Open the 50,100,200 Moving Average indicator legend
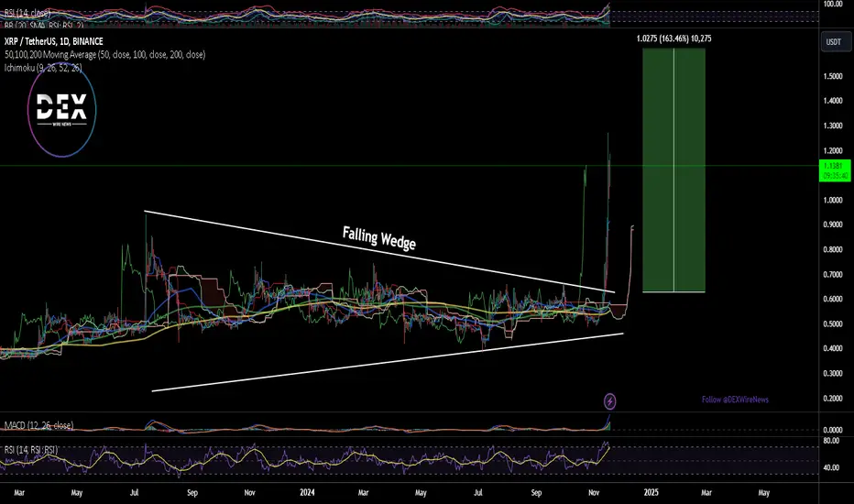This screenshot has width=854, height=504. pyautogui.click(x=104, y=54)
